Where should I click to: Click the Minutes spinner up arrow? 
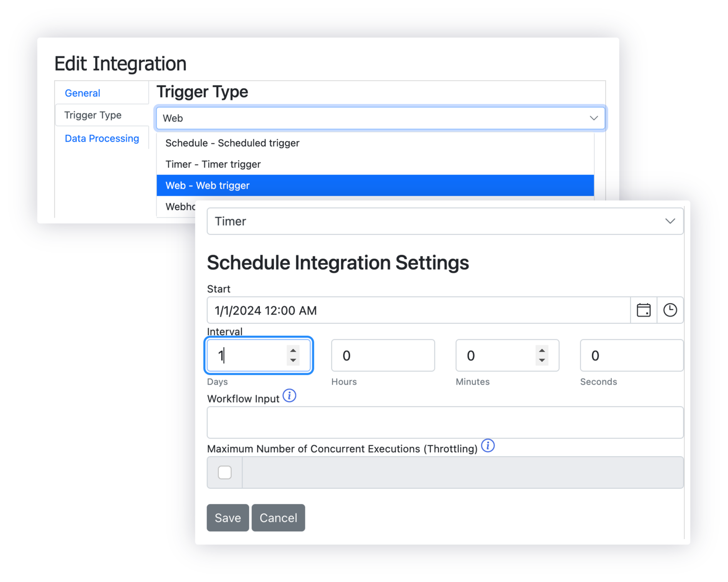click(542, 350)
